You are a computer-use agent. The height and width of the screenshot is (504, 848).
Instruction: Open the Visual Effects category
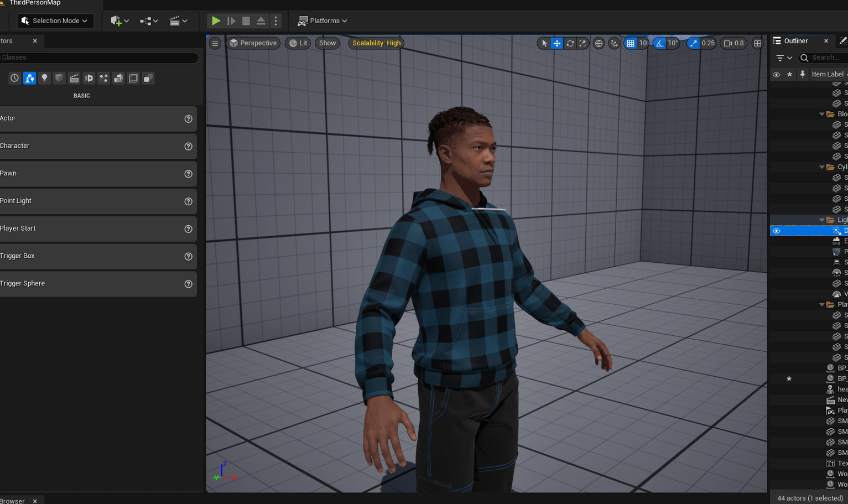coord(103,79)
